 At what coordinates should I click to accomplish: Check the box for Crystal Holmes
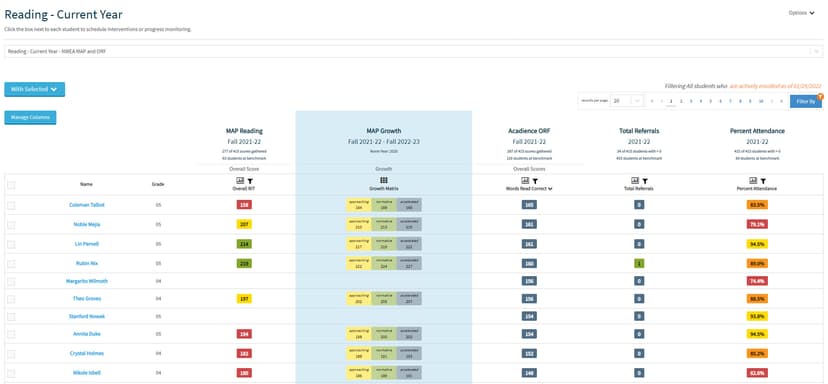pos(12,353)
